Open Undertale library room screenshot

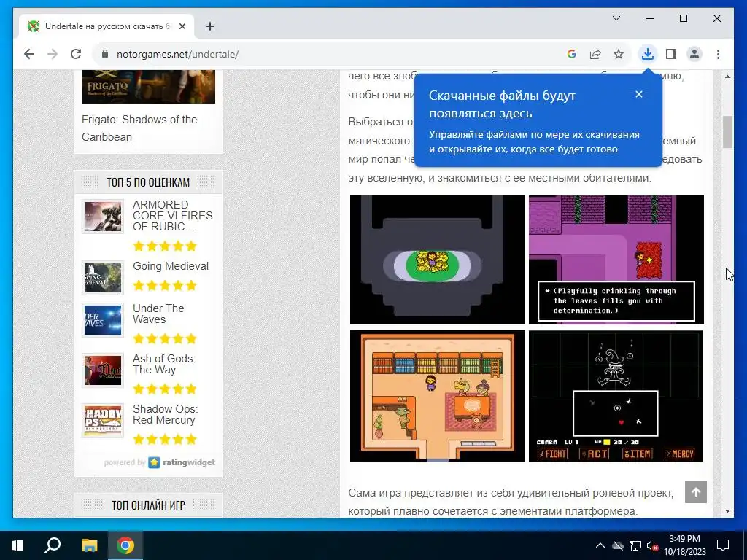438,396
